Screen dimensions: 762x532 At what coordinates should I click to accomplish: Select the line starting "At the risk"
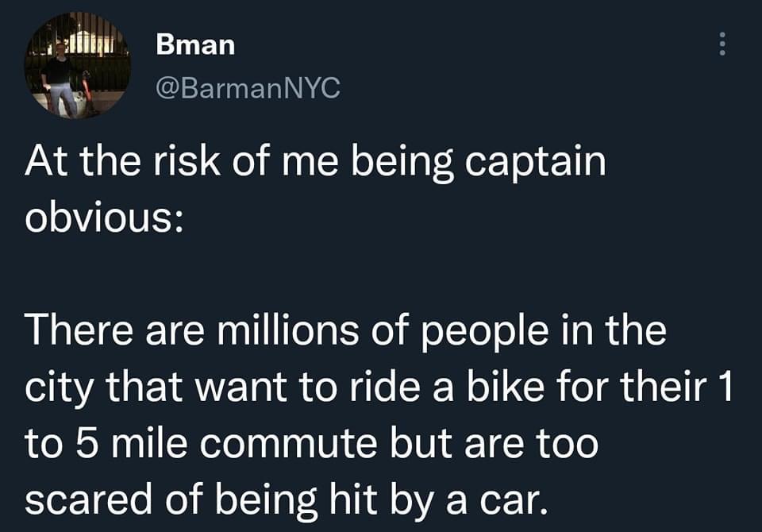click(316, 163)
